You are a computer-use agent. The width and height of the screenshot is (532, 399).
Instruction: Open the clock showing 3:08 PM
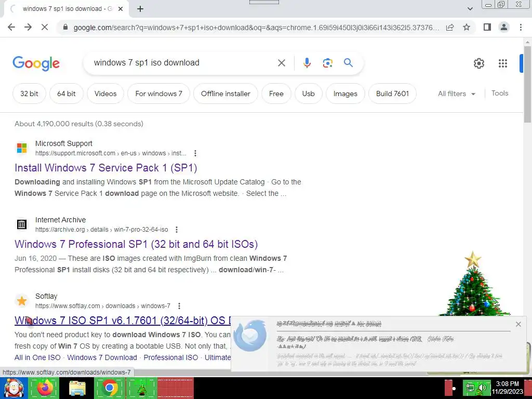click(507, 388)
